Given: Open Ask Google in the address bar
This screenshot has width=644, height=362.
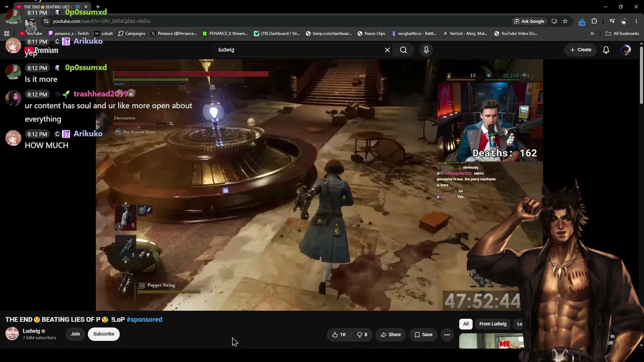Looking at the screenshot, I should [529, 21].
